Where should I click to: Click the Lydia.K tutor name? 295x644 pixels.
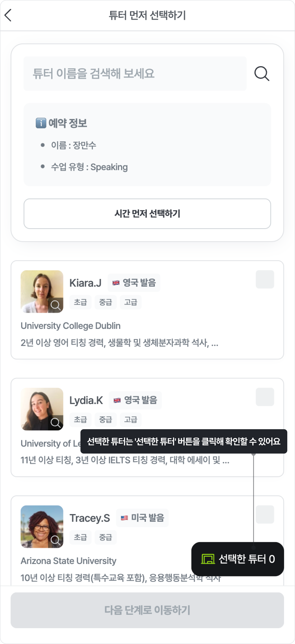(x=86, y=400)
